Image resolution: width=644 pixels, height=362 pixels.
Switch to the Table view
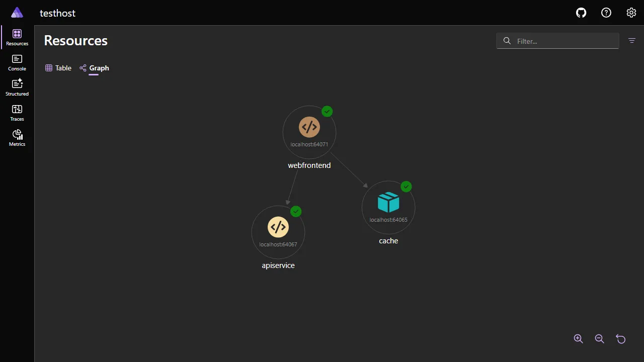[x=58, y=68]
